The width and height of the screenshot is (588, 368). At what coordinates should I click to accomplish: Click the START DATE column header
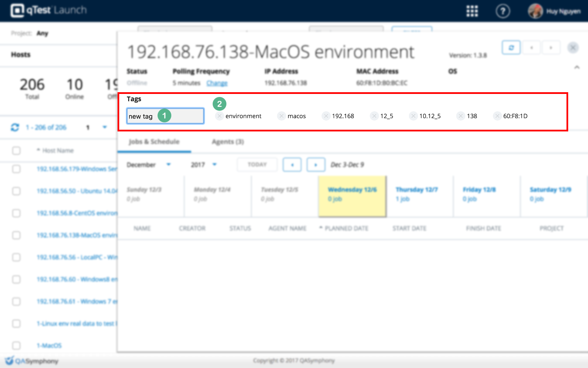[409, 228]
